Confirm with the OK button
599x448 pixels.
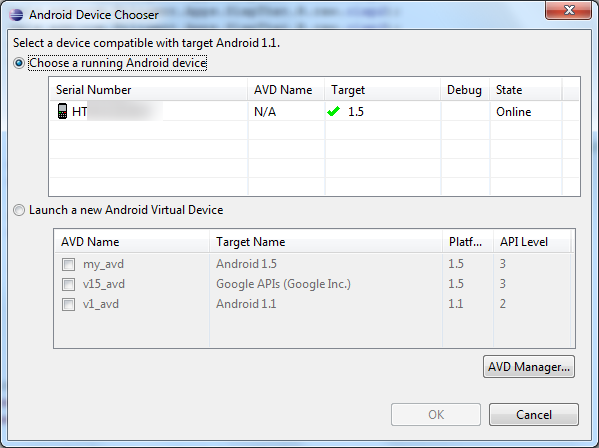coord(436,414)
